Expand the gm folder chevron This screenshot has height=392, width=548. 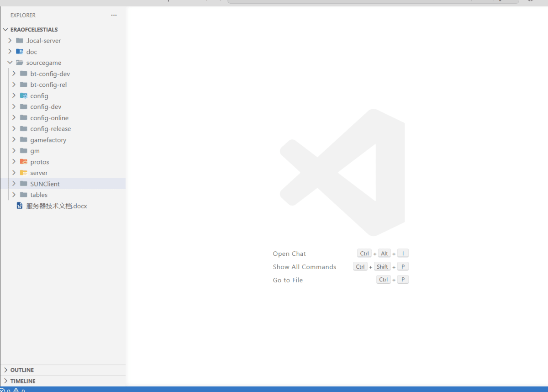(x=14, y=151)
